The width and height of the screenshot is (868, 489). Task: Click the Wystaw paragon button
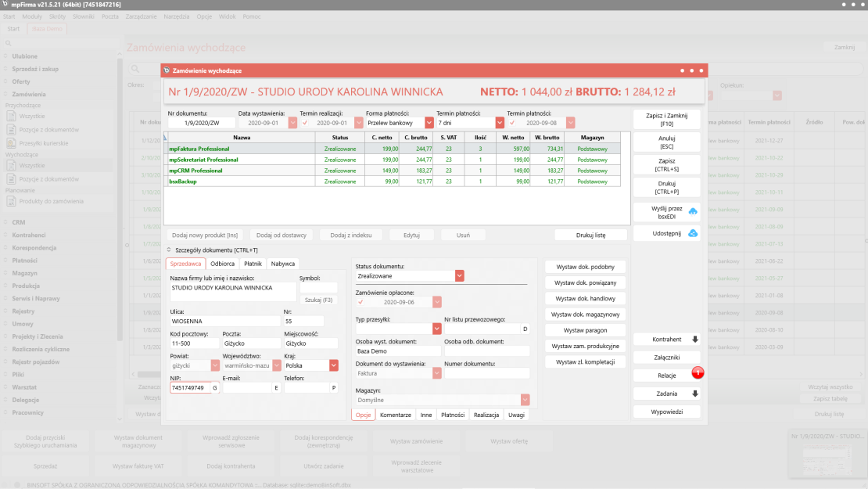tap(585, 331)
